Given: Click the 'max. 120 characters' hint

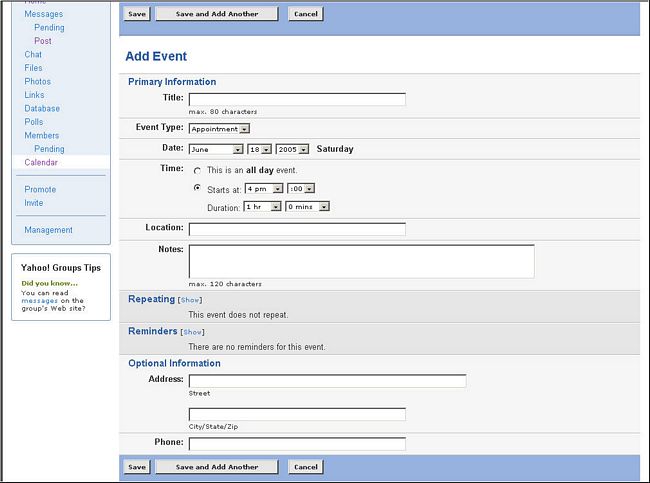Looking at the screenshot, I should [x=225, y=284].
